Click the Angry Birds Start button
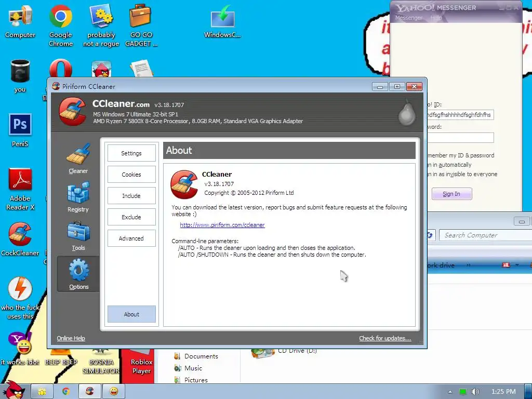This screenshot has width=532, height=399. tap(14, 391)
